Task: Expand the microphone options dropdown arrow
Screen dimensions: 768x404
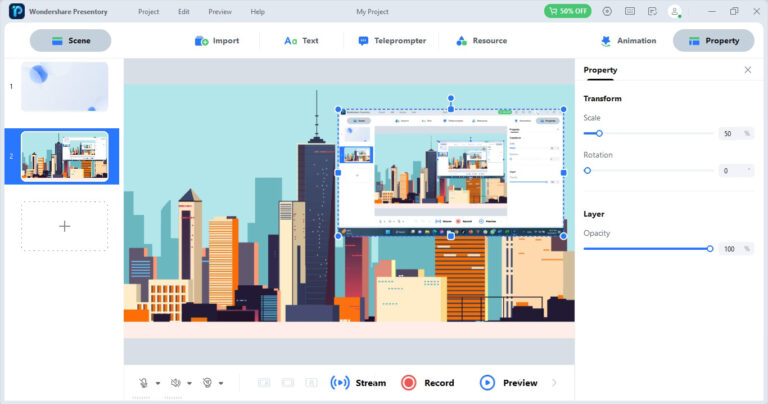Action: click(157, 383)
